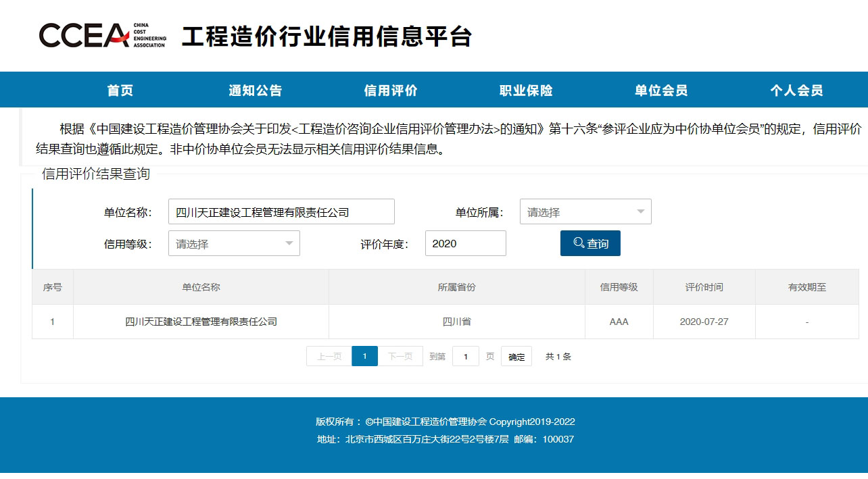The height and width of the screenshot is (479, 868).
Task: Click the CCEA logo
Action: point(102,35)
